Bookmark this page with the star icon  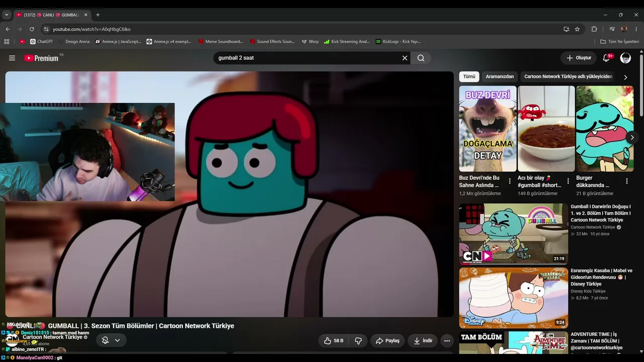tap(577, 29)
